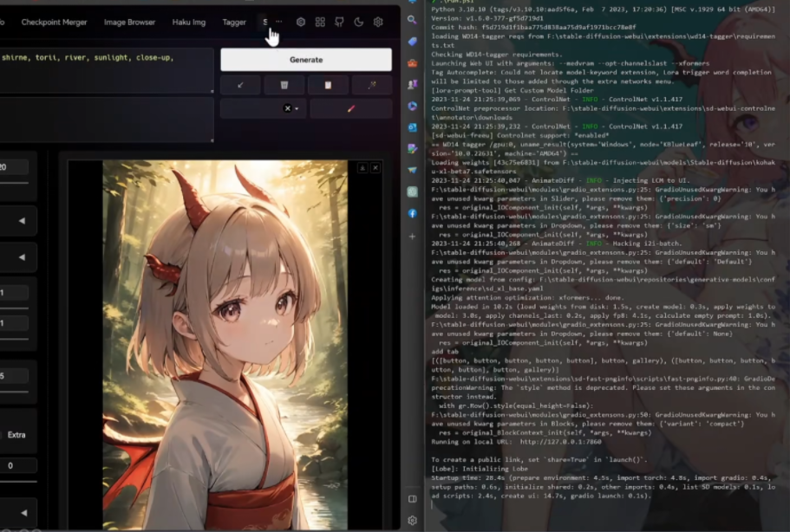This screenshot has height=532, width=790.
Task: Open the red toolbox sidebar icon
Action: [x=412, y=63]
